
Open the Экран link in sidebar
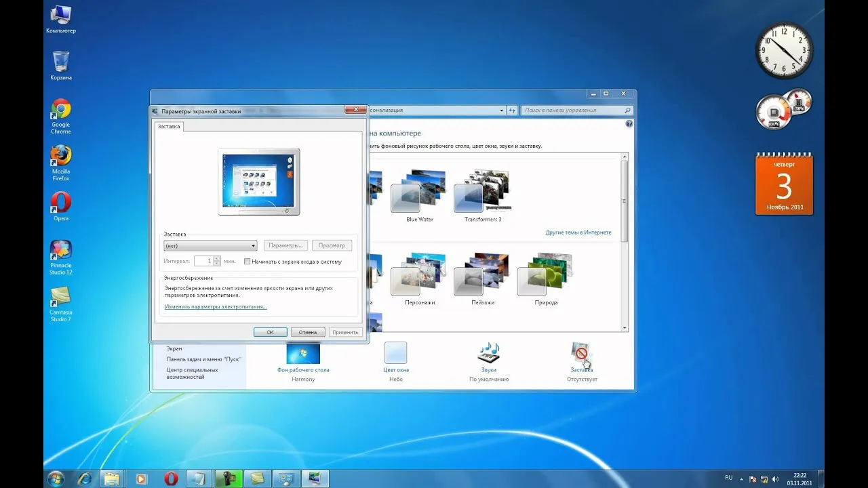tap(174, 348)
